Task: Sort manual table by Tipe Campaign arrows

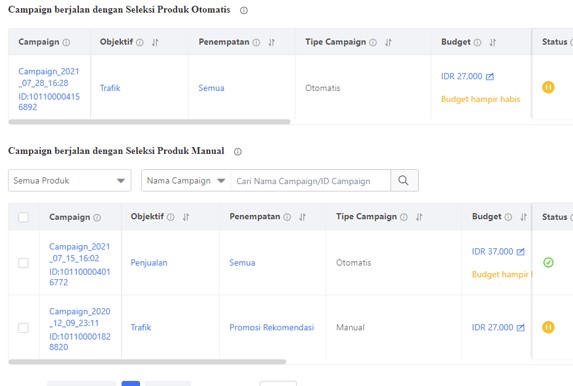Action: click(419, 217)
